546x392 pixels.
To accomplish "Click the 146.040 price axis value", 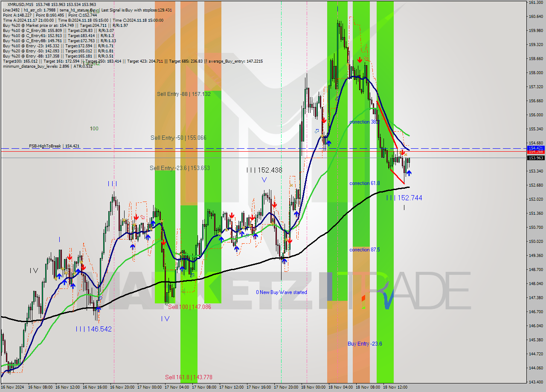I will coord(536,326).
